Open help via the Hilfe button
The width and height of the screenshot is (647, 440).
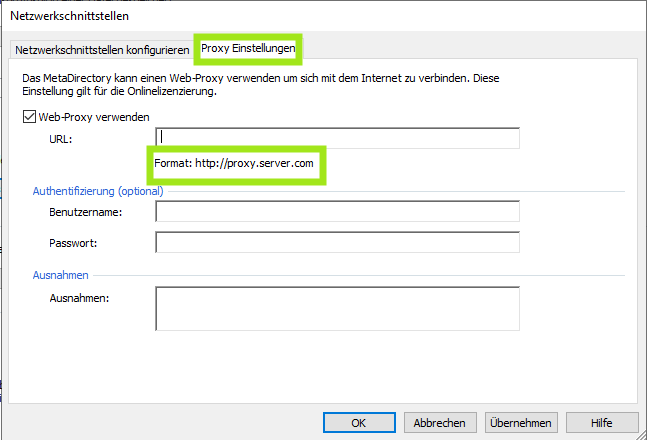pyautogui.click(x=601, y=423)
